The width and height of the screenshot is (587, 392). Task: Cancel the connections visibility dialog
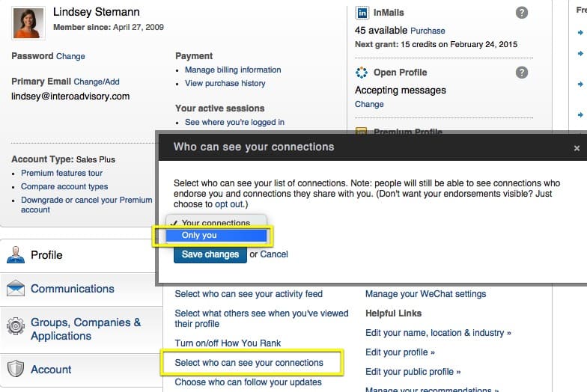click(x=274, y=254)
